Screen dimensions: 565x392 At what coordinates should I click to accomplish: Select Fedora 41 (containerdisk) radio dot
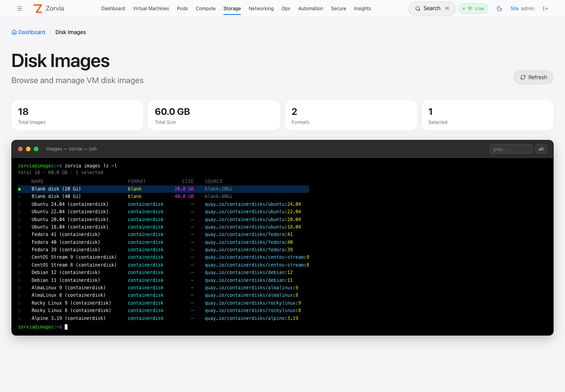coord(20,235)
